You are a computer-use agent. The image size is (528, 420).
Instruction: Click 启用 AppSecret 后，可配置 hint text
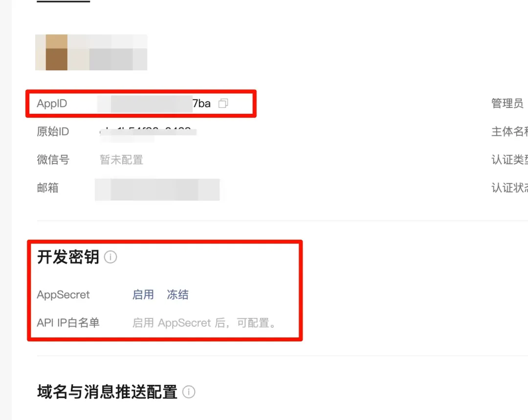coord(204,323)
